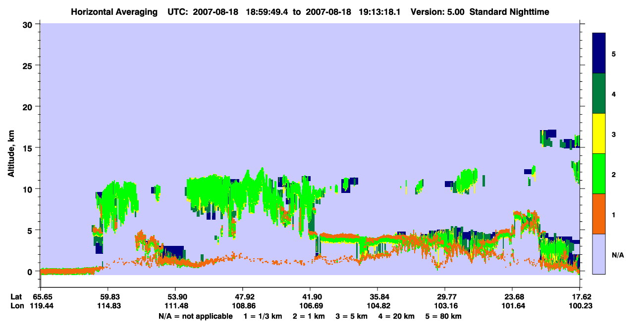
Task: Click latitude value 65.65
Action: pyautogui.click(x=43, y=297)
